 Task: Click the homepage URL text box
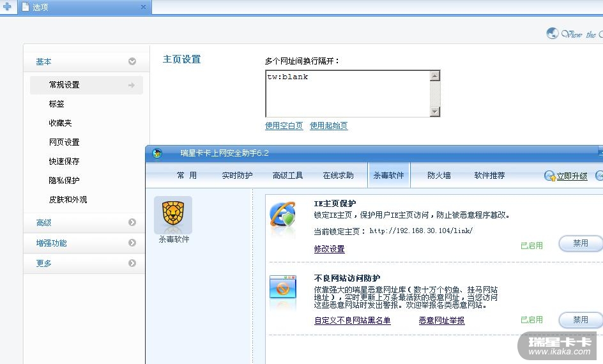[347, 93]
